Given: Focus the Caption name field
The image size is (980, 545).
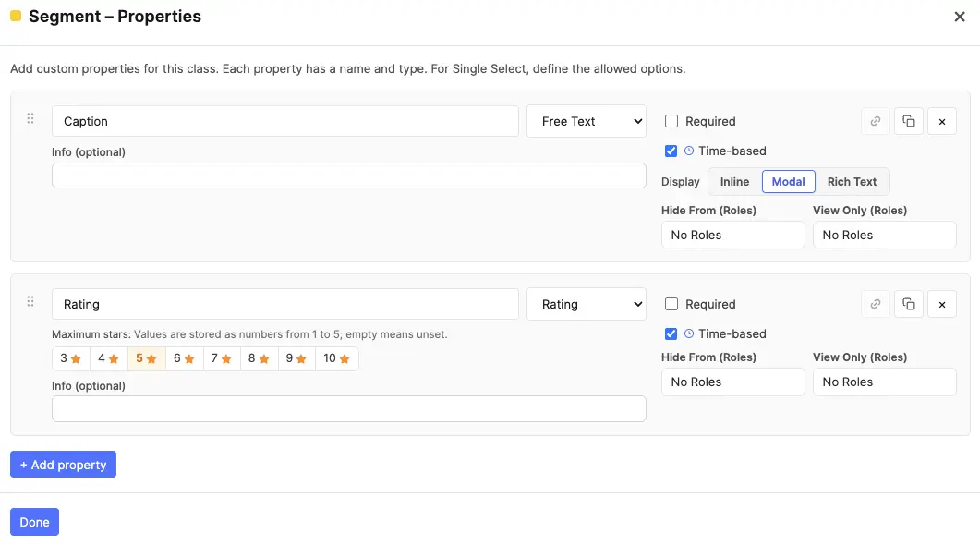Looking at the screenshot, I should [x=285, y=121].
